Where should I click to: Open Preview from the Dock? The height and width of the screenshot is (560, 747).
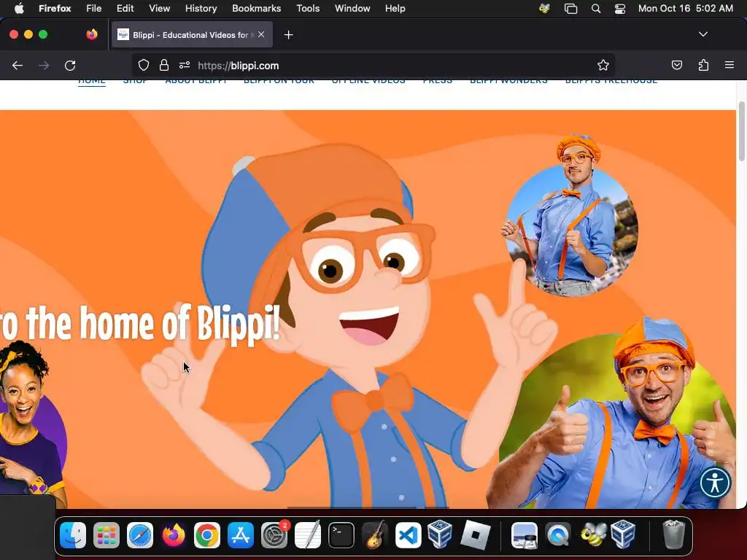(x=525, y=535)
